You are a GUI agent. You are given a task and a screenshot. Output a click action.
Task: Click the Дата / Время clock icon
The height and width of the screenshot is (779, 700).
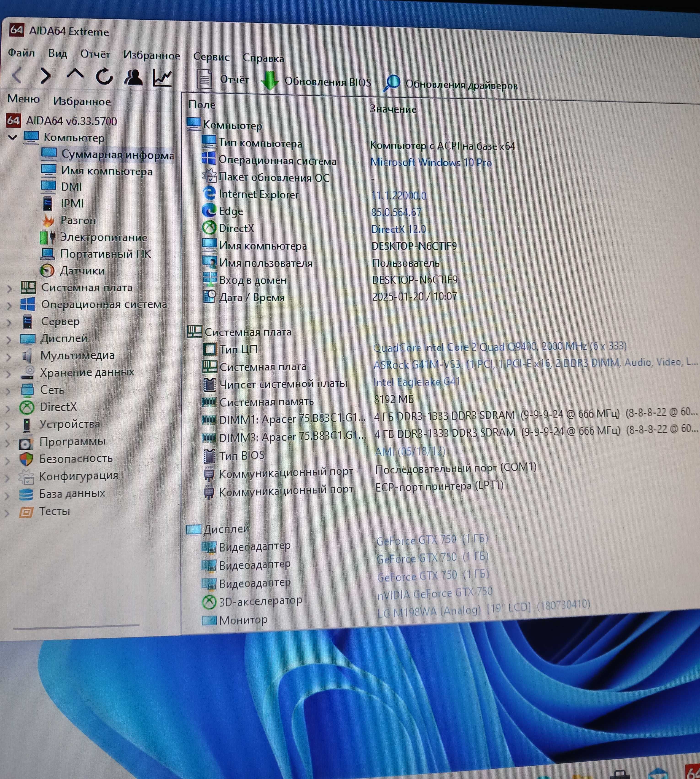point(209,297)
